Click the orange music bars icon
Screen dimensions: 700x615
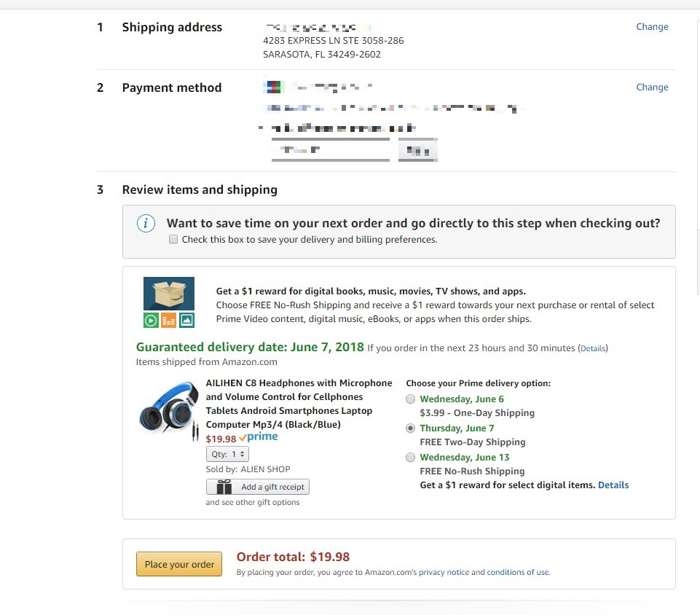(x=169, y=320)
